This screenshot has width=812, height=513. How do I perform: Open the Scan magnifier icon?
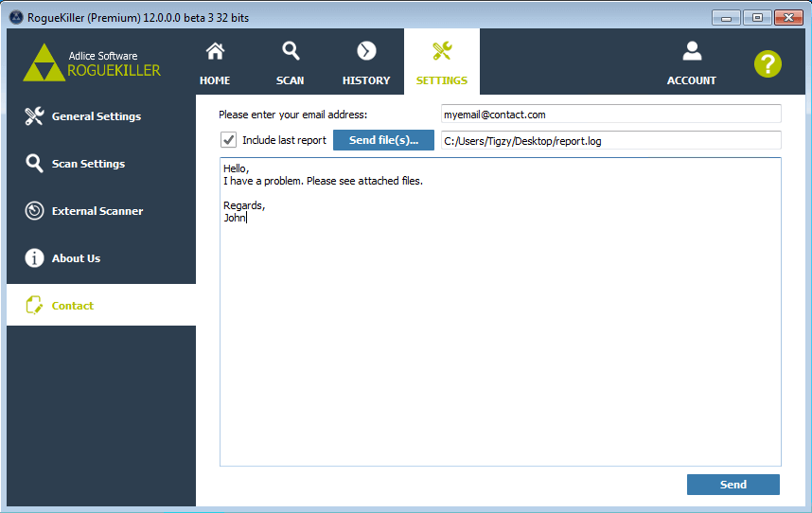(291, 51)
